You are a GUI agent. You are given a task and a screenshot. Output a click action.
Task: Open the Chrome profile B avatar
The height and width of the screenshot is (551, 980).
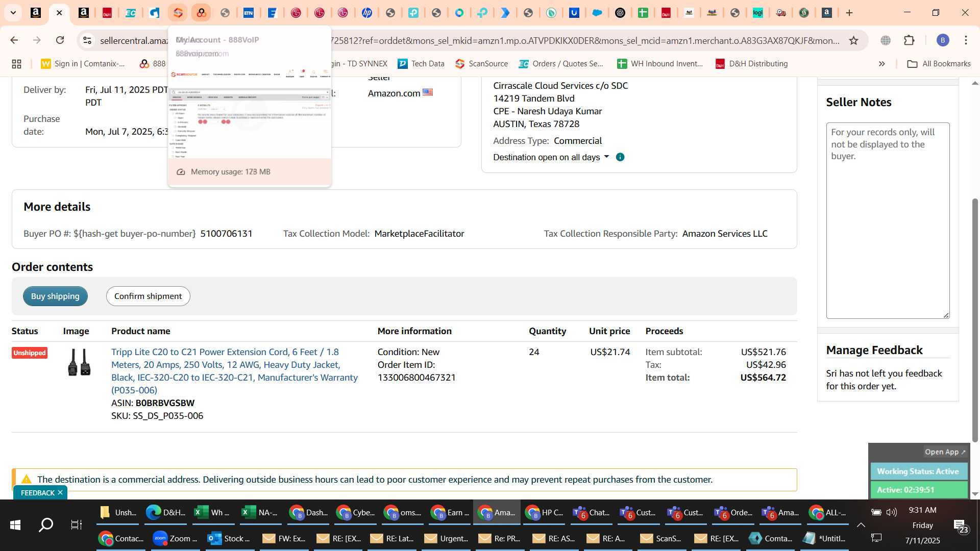[942, 40]
